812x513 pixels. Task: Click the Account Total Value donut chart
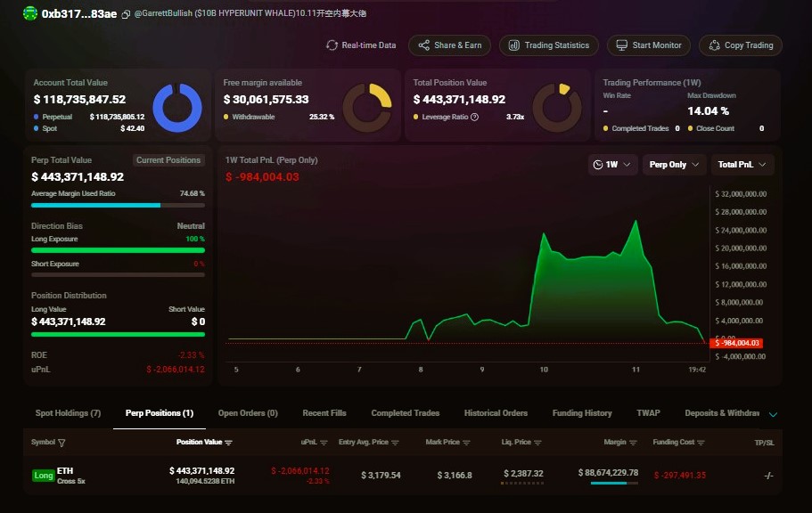[177, 108]
